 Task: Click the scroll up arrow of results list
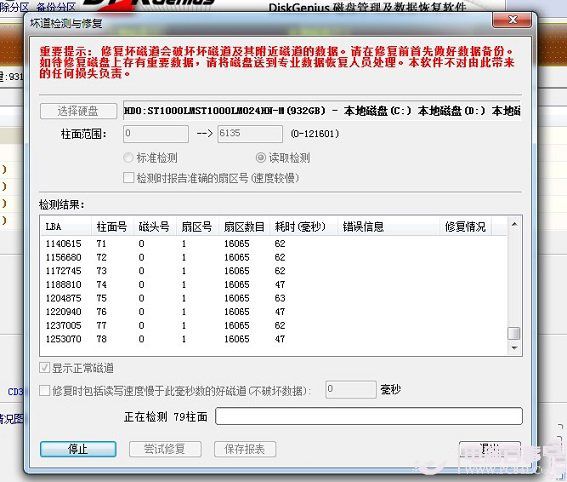[x=514, y=225]
